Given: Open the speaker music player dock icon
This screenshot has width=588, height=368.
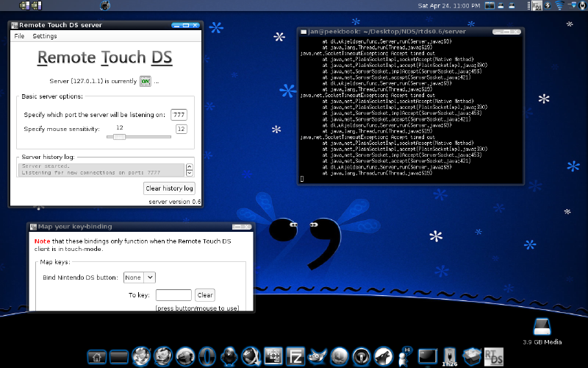Looking at the screenshot, I should [362, 356].
